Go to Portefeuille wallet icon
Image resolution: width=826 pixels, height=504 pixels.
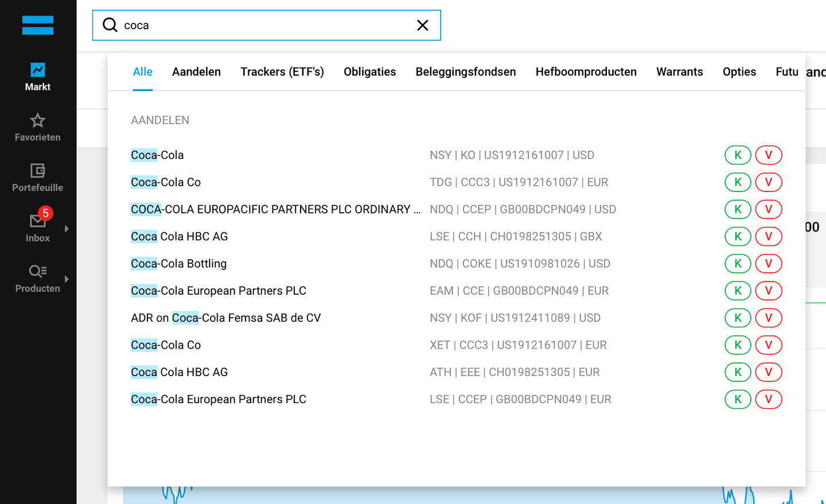point(37,171)
